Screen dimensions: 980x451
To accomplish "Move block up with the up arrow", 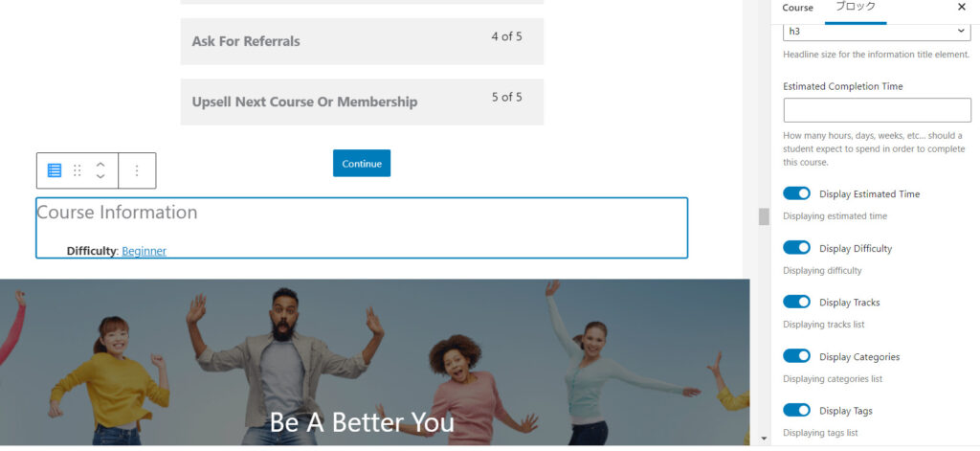I will [x=100, y=165].
